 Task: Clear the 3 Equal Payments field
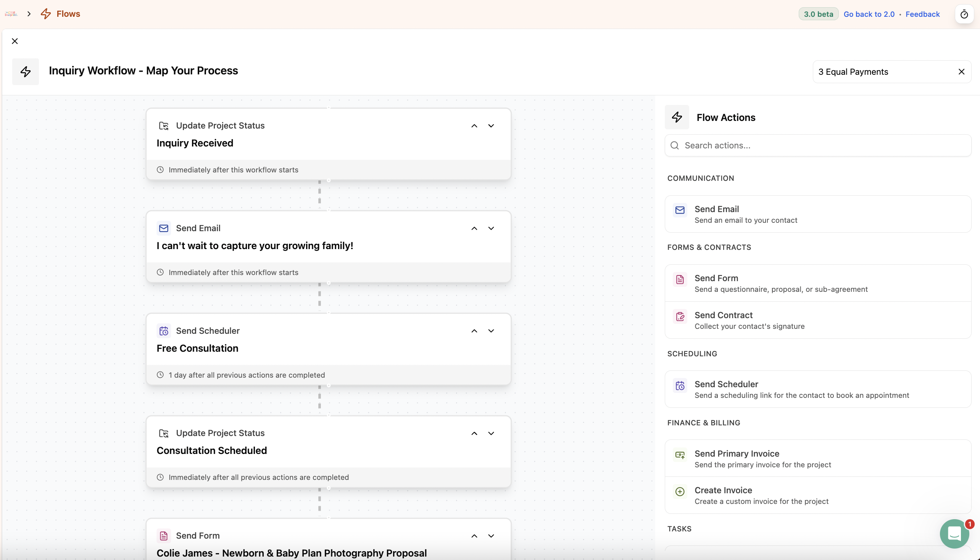[x=961, y=72]
